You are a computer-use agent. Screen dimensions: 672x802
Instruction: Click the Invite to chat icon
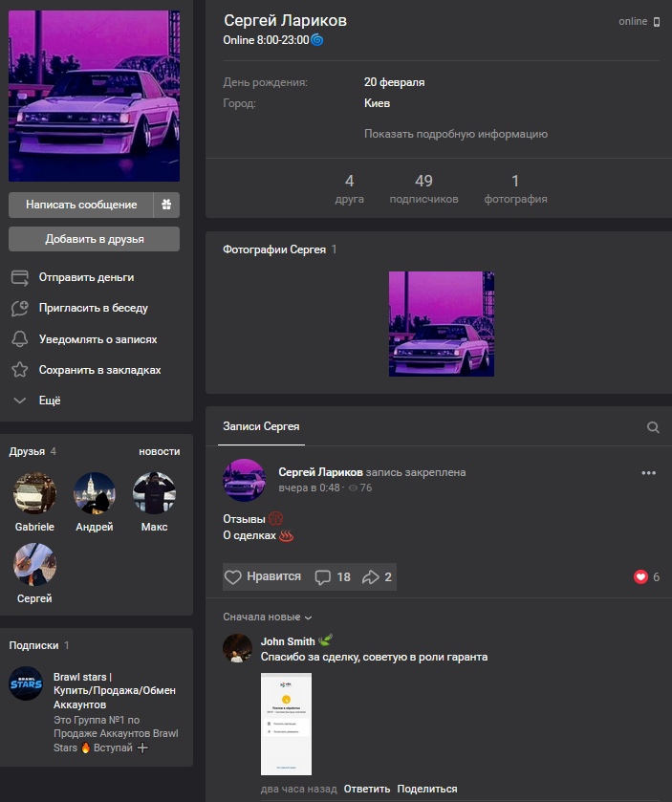click(x=20, y=309)
